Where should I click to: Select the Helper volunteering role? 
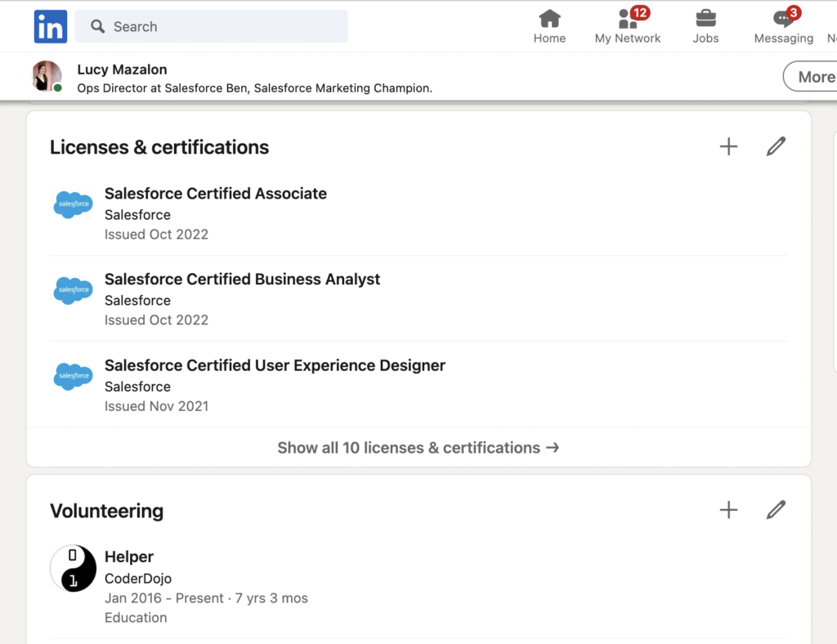tap(128, 557)
